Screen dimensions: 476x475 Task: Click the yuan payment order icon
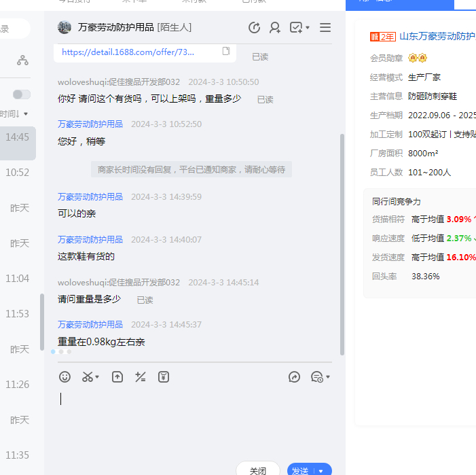point(163,376)
